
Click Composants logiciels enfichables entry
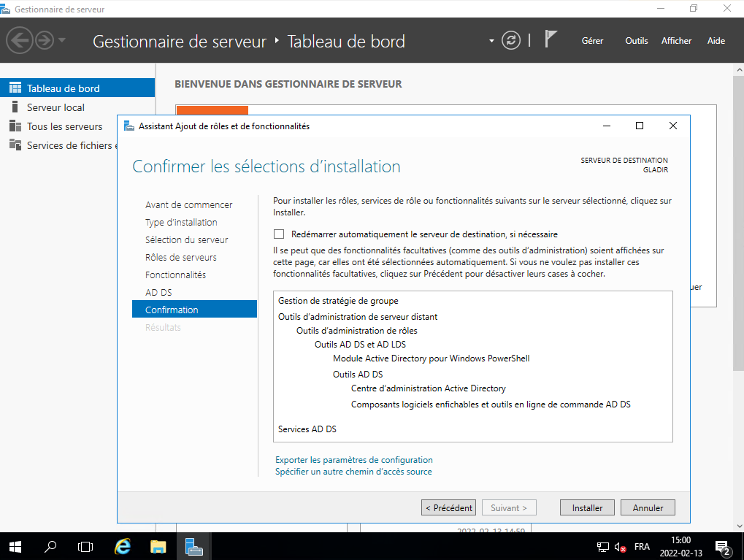coord(491,404)
